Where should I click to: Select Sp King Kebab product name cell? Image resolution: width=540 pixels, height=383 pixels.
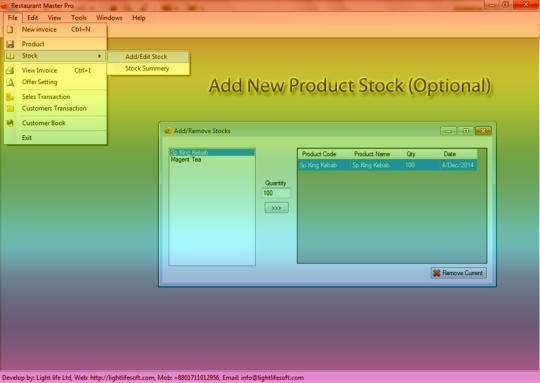[x=376, y=165]
